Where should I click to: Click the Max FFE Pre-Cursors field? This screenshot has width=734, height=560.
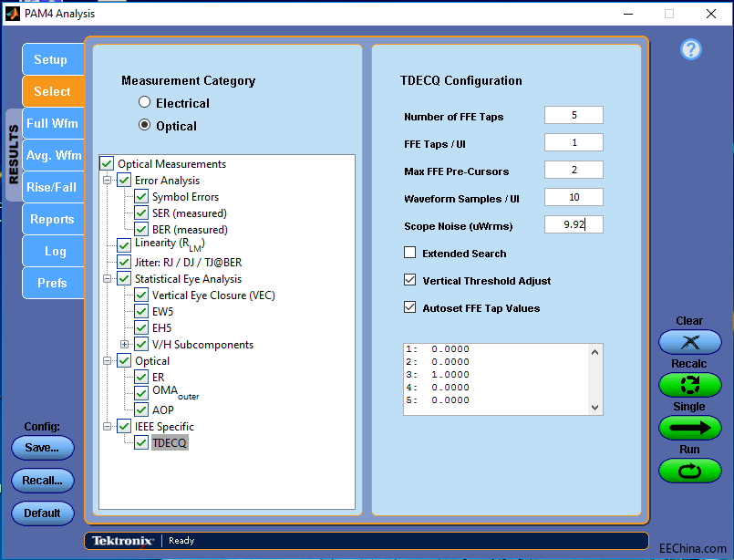tap(574, 170)
